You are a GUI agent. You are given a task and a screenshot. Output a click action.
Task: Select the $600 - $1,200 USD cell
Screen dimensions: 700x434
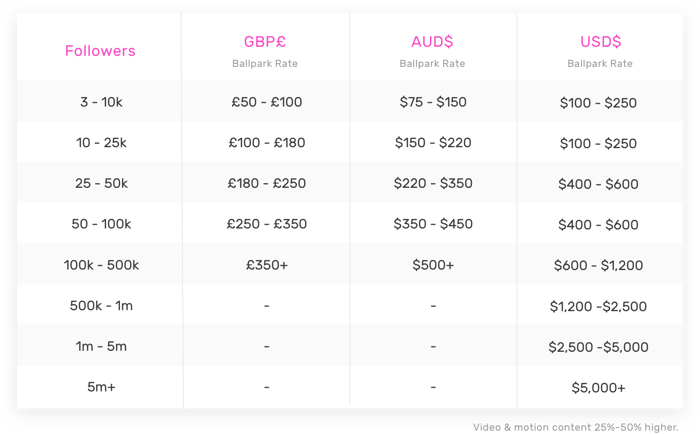point(598,266)
